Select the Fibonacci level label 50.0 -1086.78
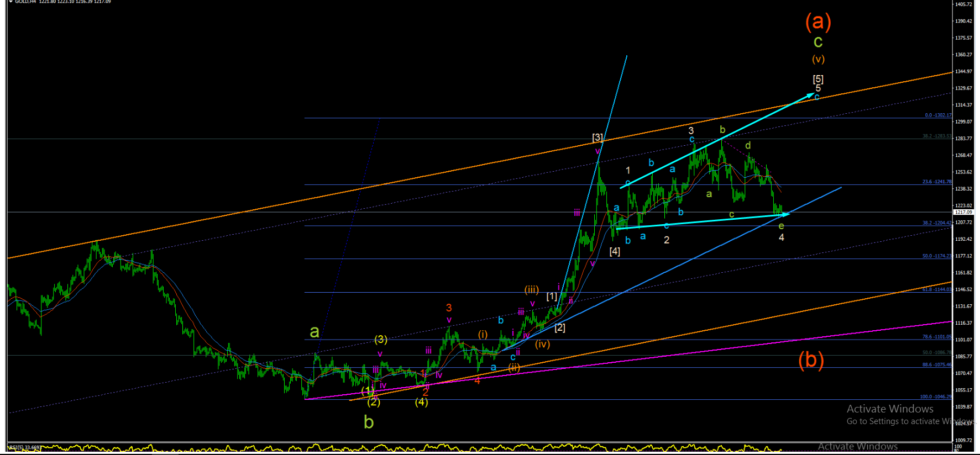 [937, 352]
